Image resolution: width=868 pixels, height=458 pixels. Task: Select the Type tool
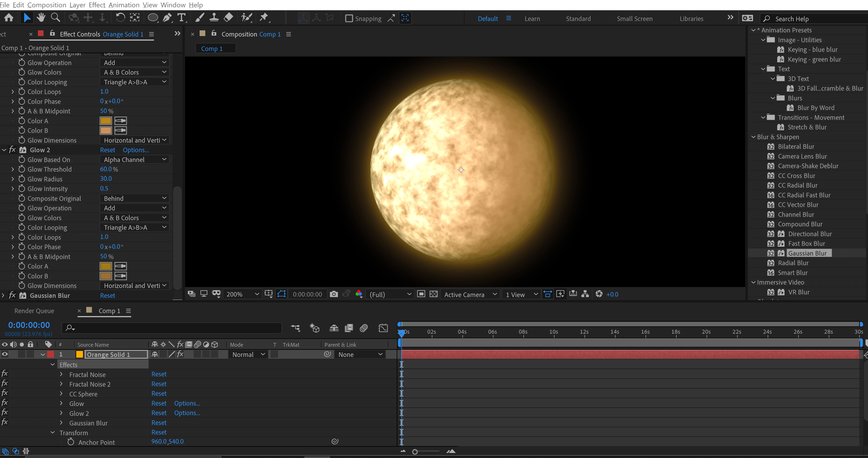click(x=182, y=18)
